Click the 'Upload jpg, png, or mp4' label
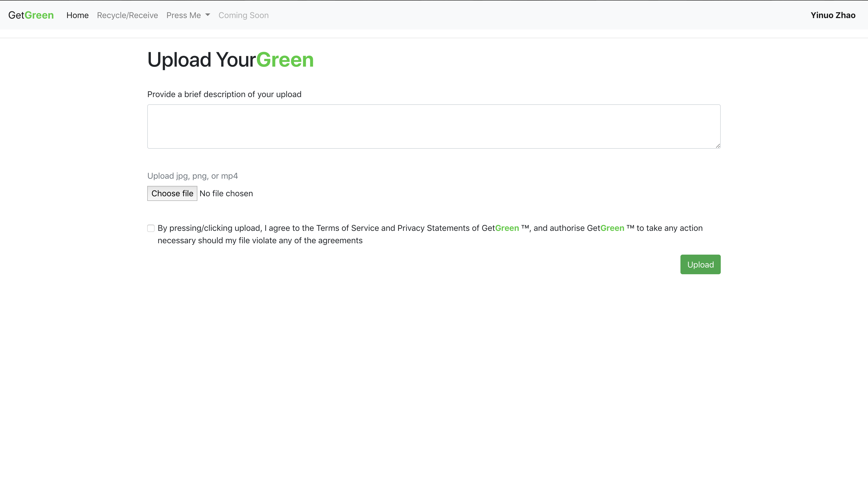This screenshot has height=502, width=868. coord(192,176)
